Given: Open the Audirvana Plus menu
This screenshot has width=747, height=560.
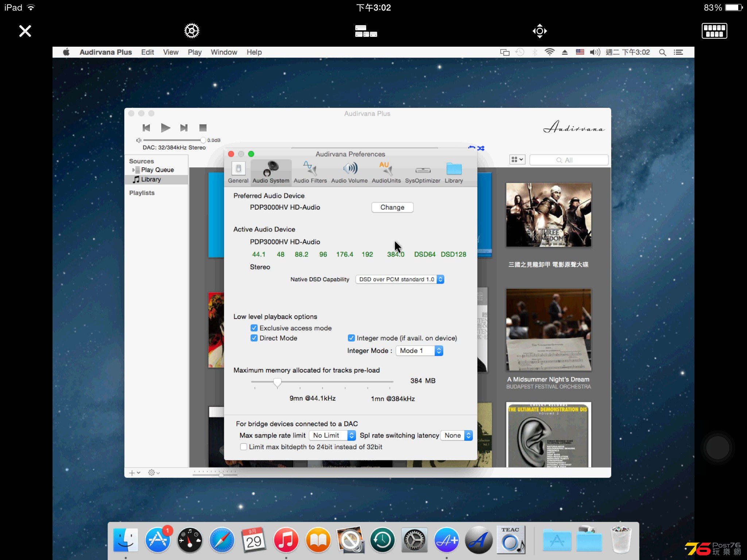Looking at the screenshot, I should pyautogui.click(x=106, y=52).
